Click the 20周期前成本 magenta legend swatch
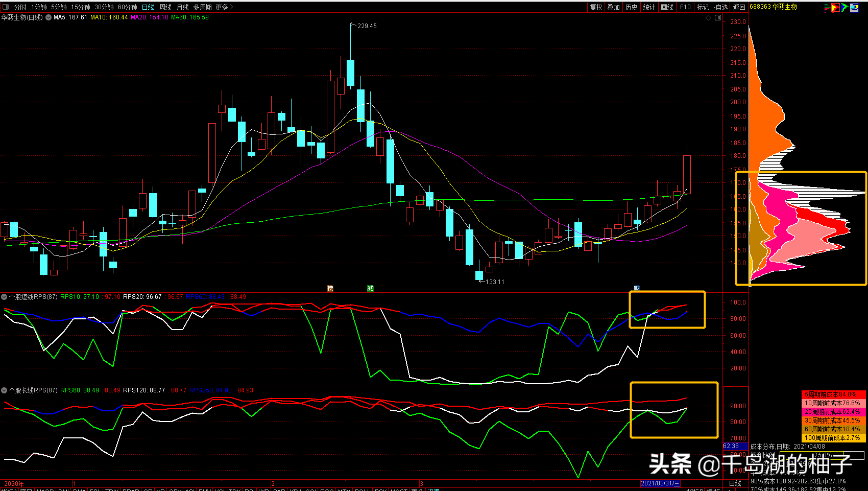Image resolution: width=868 pixels, height=491 pixels. (x=834, y=412)
